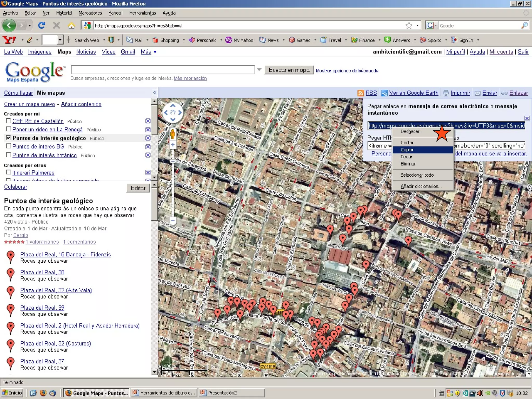Open Yahoo Finance toolbar button
Image resolution: width=532 pixels, height=399 pixels.
coord(363,40)
